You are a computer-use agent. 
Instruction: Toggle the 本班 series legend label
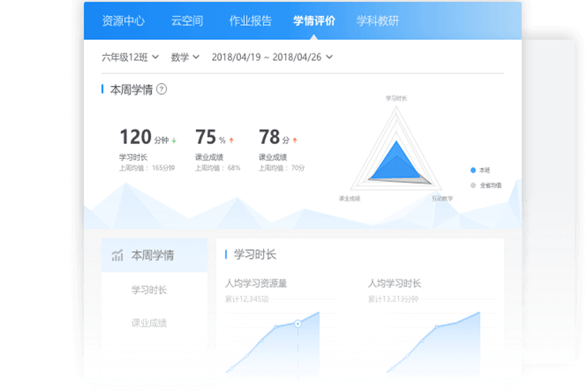(485, 170)
